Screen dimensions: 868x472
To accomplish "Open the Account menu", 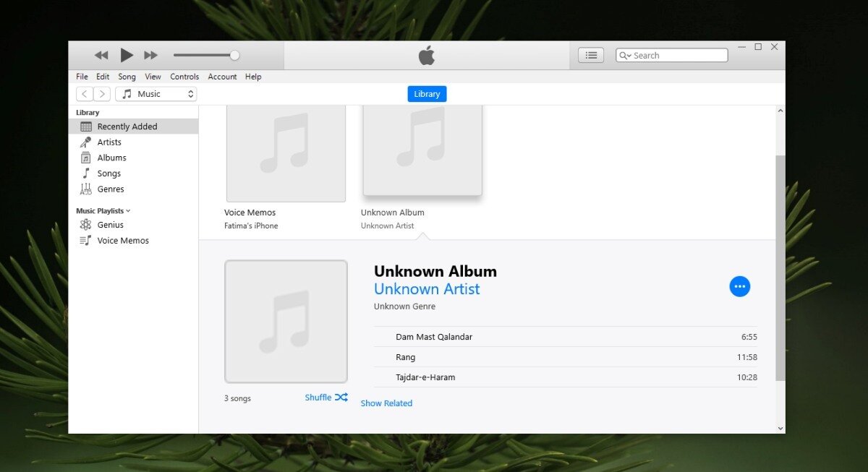I will pos(222,76).
